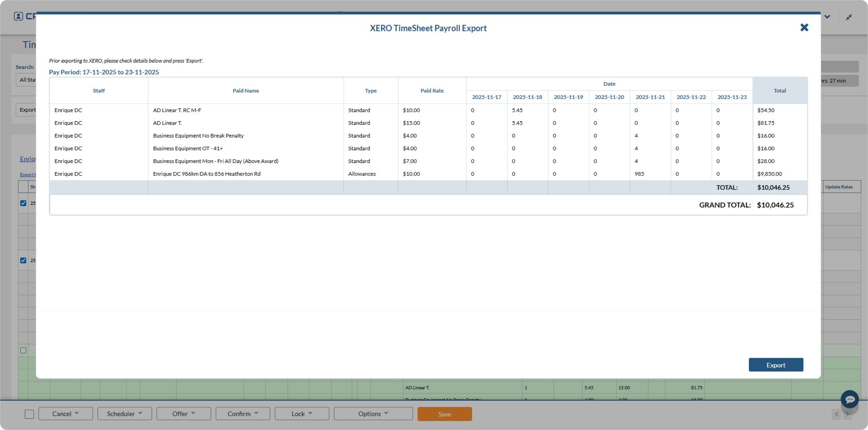The width and height of the screenshot is (868, 430).
Task: Open the Cancel dropdown
Action: pos(65,414)
